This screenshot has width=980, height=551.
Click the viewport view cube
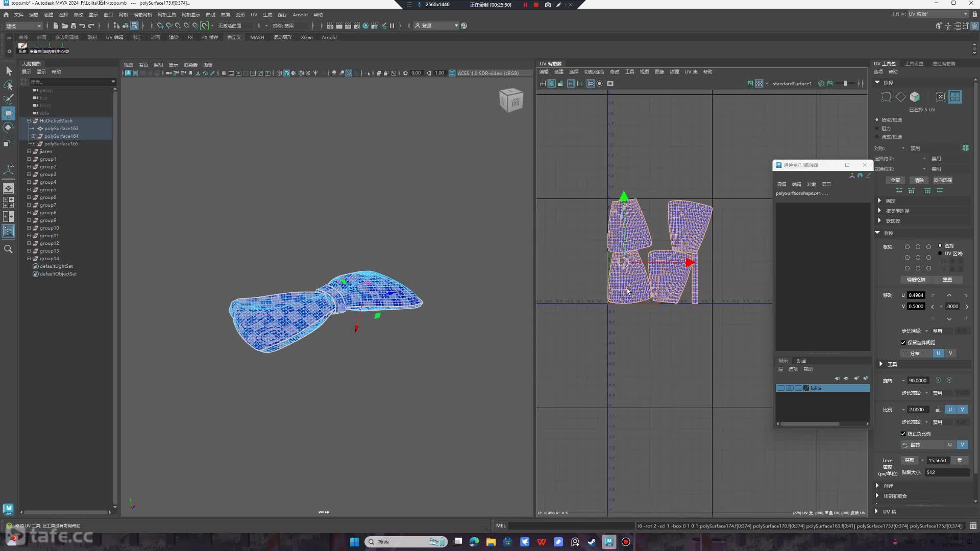point(511,100)
